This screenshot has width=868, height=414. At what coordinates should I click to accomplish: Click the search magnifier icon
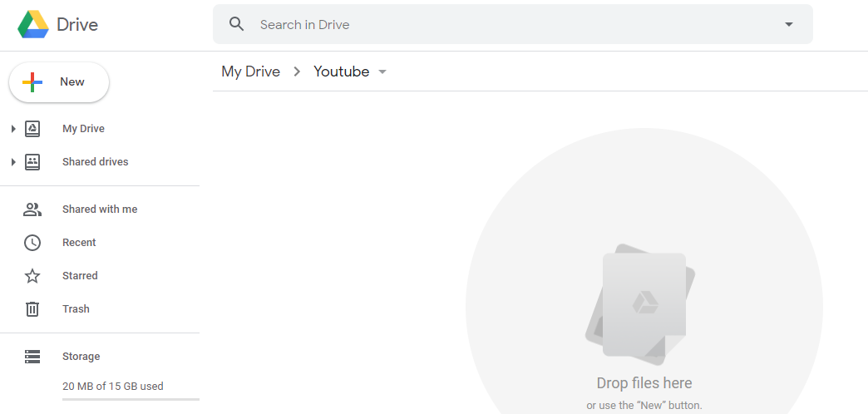[x=237, y=24]
